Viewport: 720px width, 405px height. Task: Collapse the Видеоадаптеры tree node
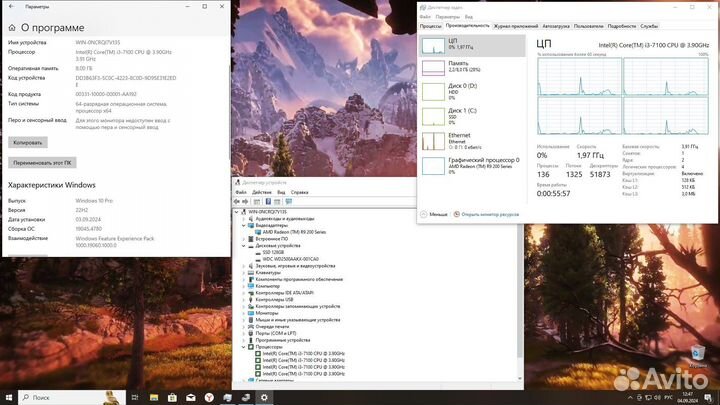243,225
